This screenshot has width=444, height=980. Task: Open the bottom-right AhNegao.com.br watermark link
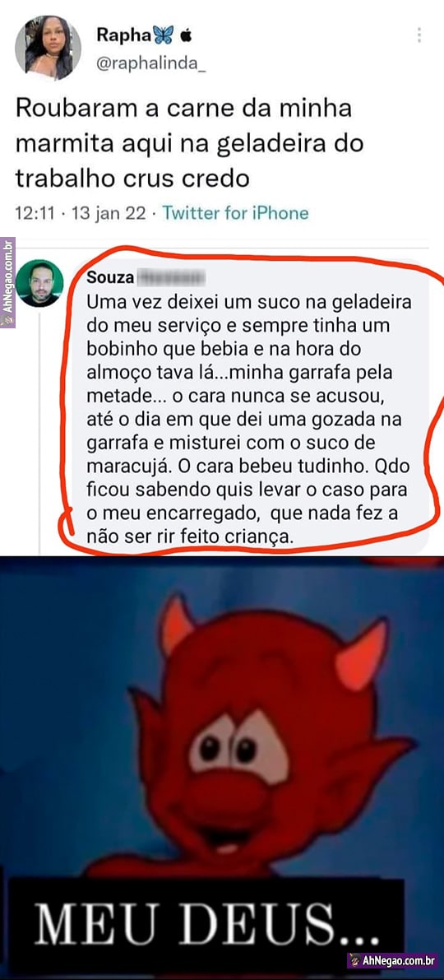393,959
